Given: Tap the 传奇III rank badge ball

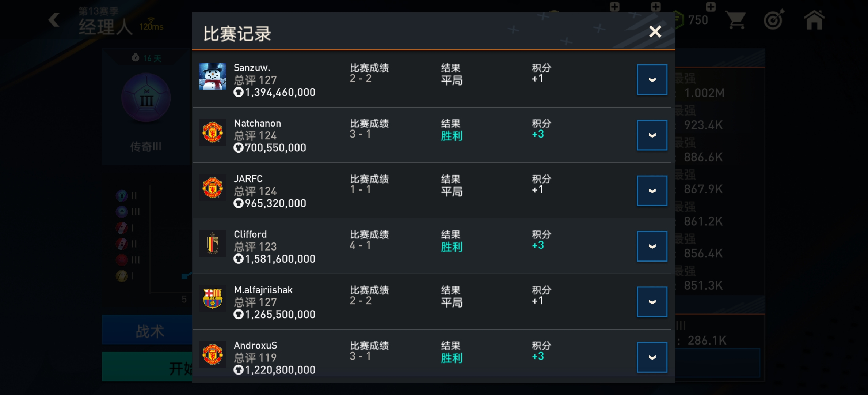Looking at the screenshot, I should 146,97.
